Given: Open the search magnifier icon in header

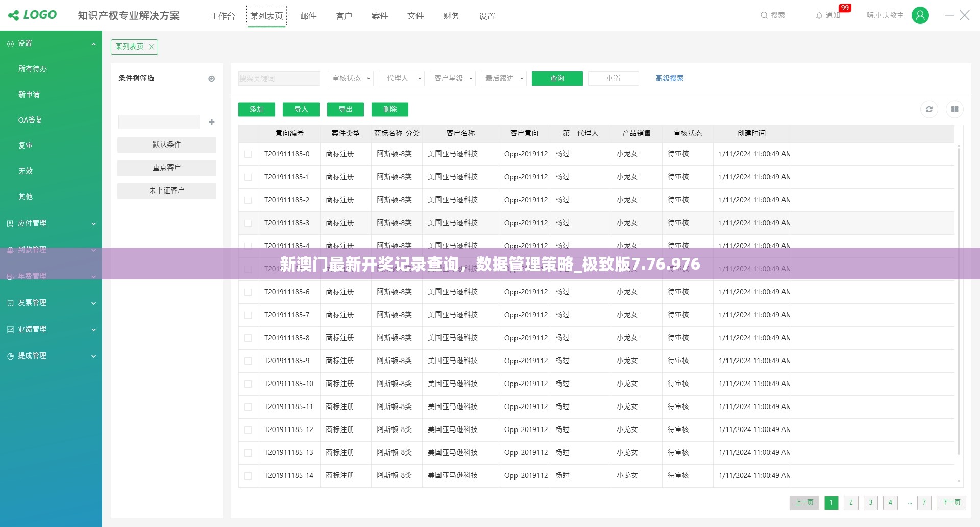Looking at the screenshot, I should (764, 15).
